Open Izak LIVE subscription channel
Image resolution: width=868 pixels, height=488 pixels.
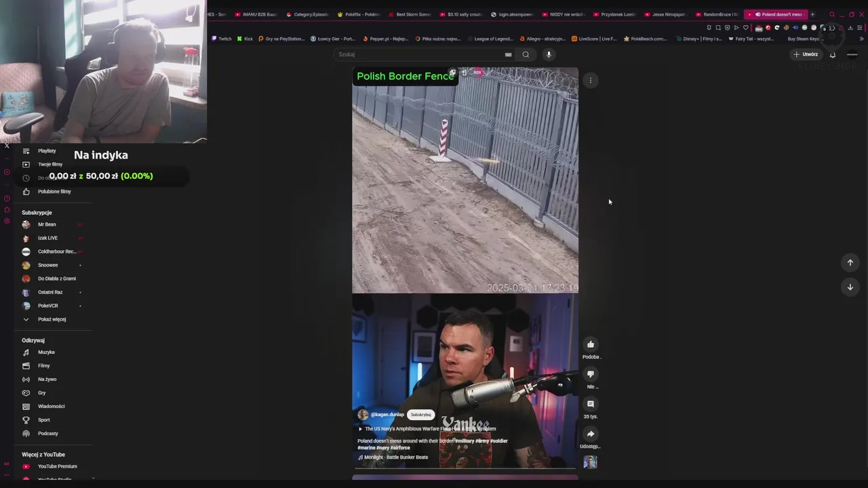[47, 238]
